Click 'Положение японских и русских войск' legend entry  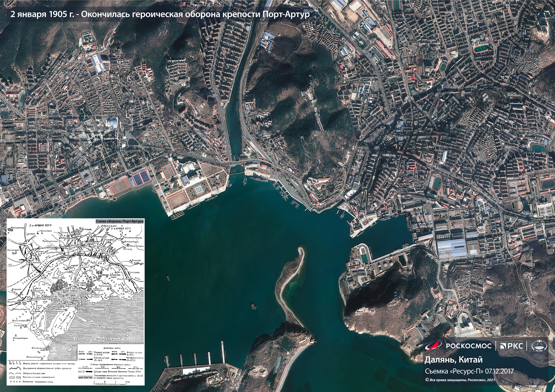click(x=118, y=377)
